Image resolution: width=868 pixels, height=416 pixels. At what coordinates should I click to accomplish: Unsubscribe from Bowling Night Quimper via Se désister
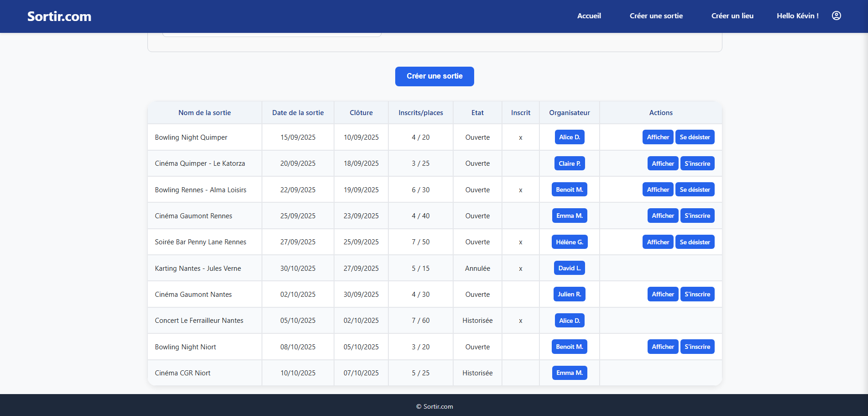695,137
